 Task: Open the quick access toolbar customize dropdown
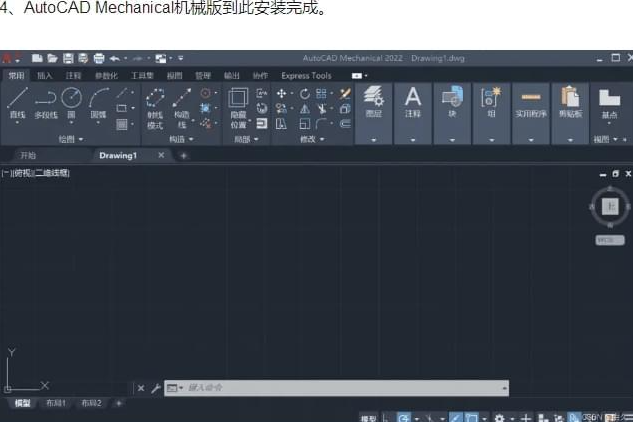pyautogui.click(x=180, y=59)
